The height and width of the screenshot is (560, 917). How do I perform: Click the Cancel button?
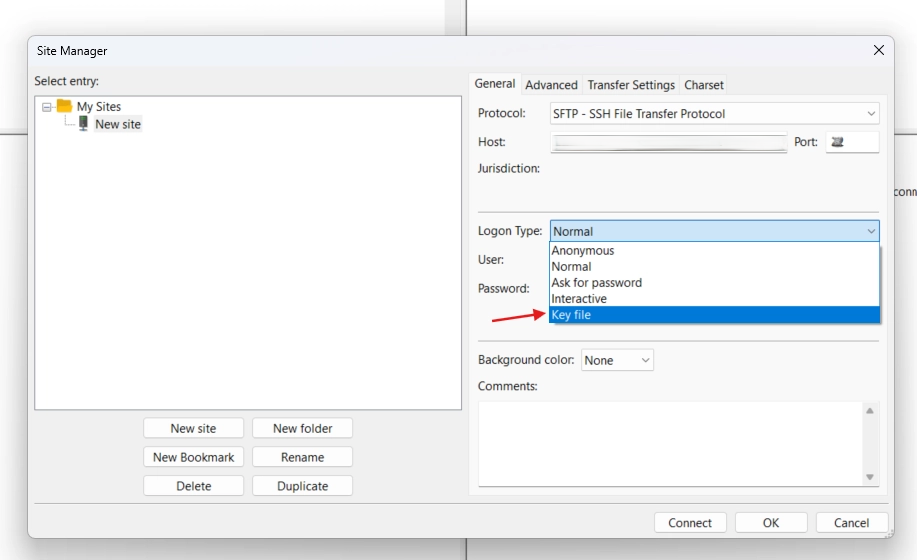(x=852, y=523)
